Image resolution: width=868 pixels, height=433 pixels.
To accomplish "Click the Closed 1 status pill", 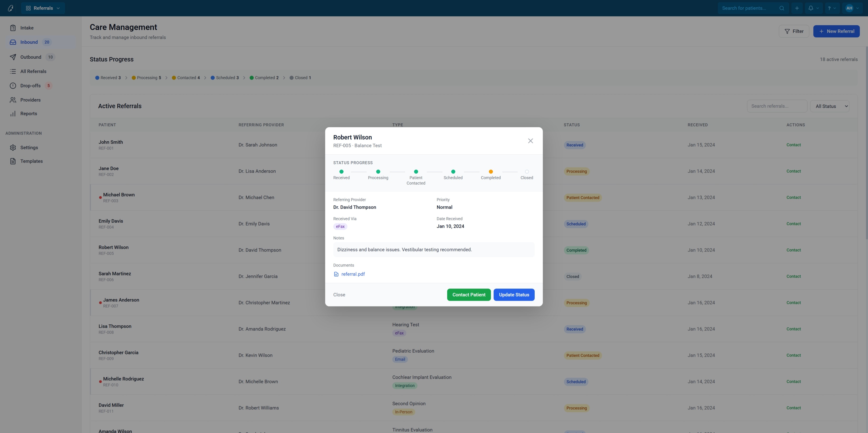I will pos(300,78).
